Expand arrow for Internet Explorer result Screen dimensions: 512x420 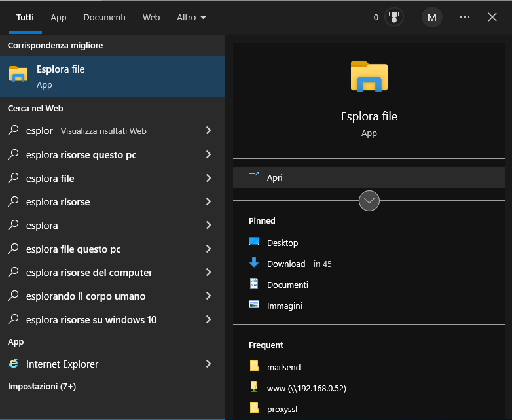pos(209,364)
